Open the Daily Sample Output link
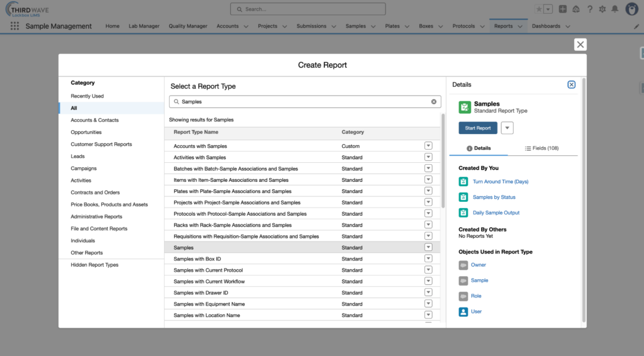Screen dimensions: 644x356 click(x=496, y=213)
